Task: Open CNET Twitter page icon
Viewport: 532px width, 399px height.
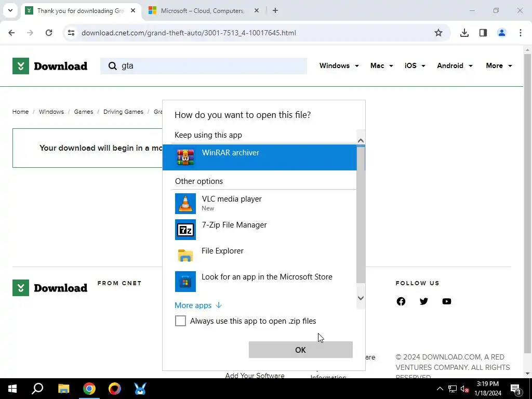Action: pos(424,301)
